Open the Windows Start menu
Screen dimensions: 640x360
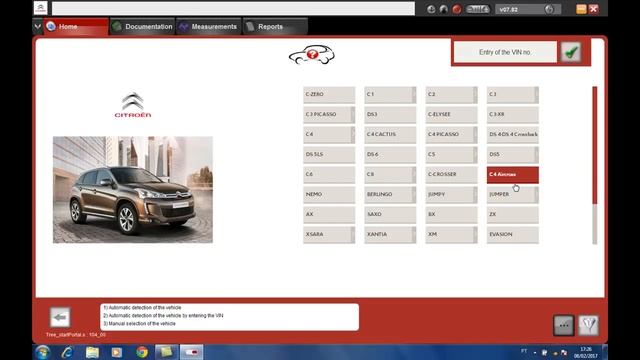[42, 352]
